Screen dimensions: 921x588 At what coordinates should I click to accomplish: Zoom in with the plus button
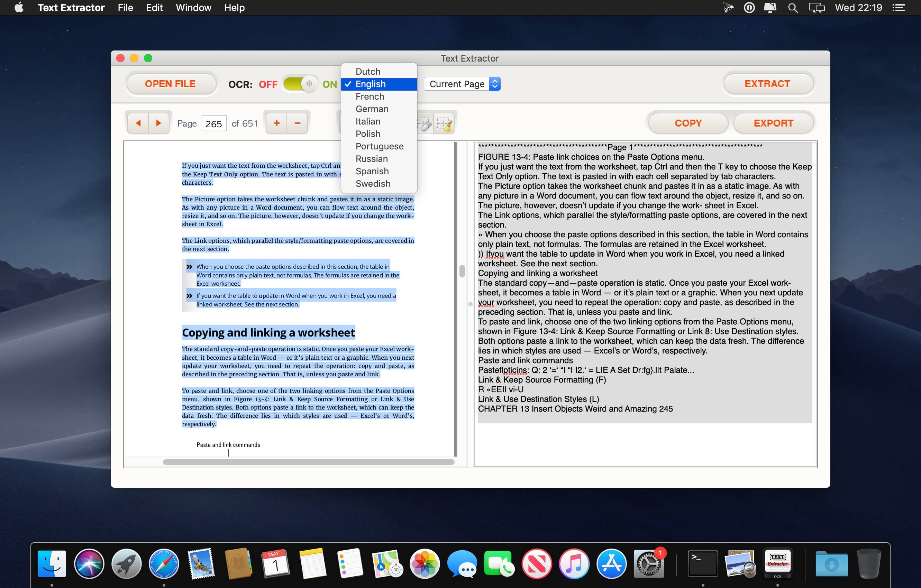click(x=276, y=123)
